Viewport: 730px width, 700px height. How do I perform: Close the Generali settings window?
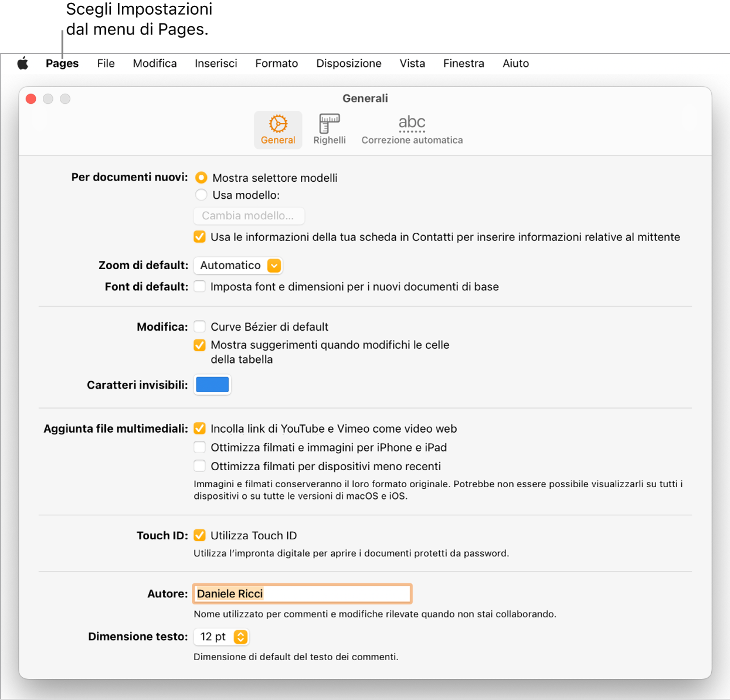click(31, 99)
